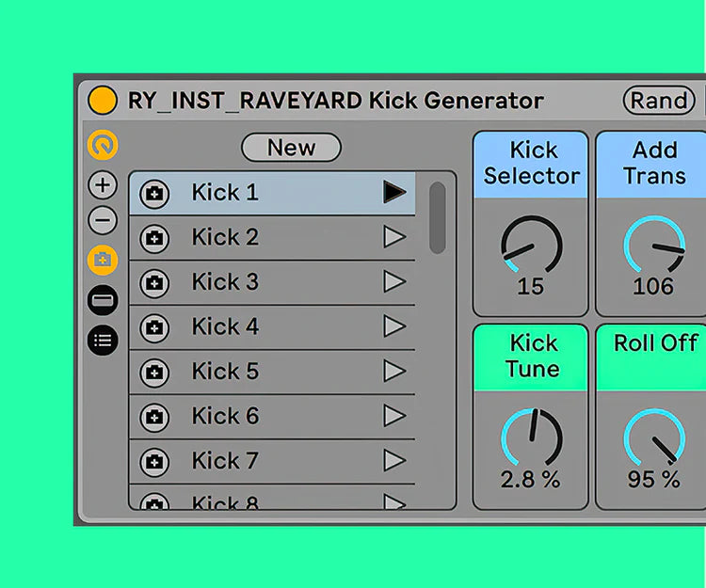Click the Kick Tune value 2.8 %
The width and height of the screenshot is (706, 588).
click(x=530, y=480)
